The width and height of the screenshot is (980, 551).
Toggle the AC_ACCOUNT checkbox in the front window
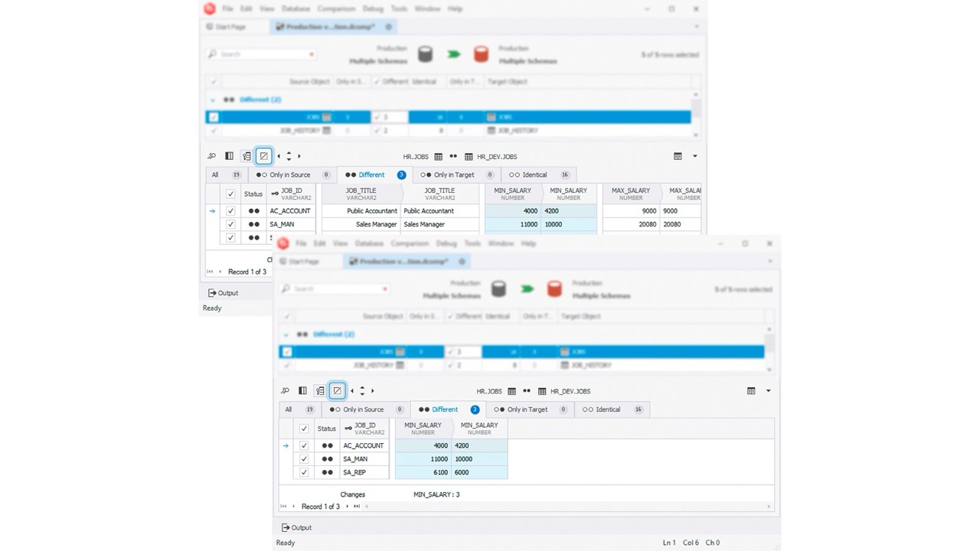coord(304,445)
